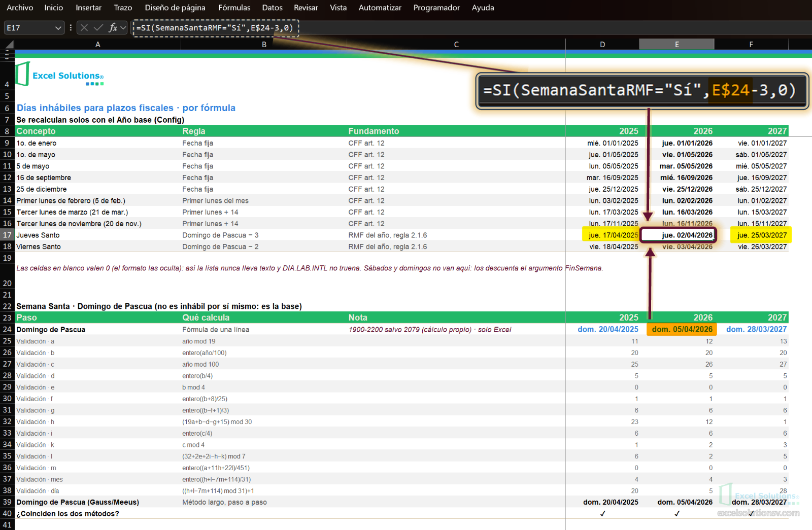Expand the formula bar chevron
The height and width of the screenshot is (530, 812).
coord(123,28)
